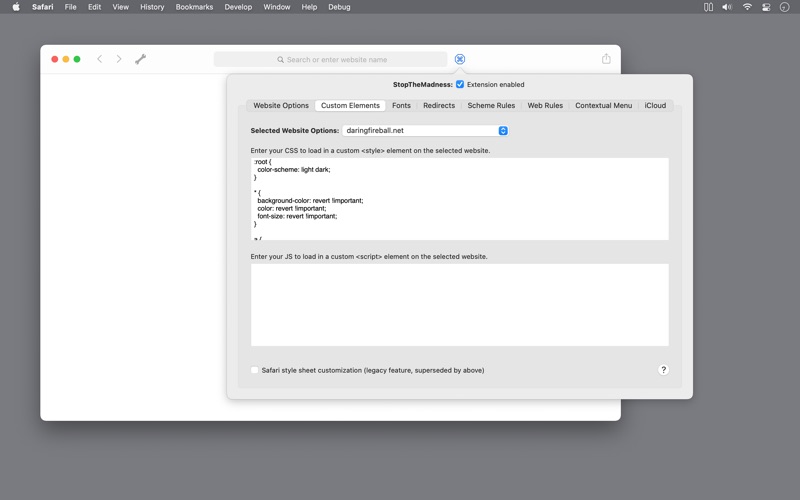Image resolution: width=800 pixels, height=500 pixels.
Task: Click the 'Enter your JS to load' instruction text
Action: [369, 257]
